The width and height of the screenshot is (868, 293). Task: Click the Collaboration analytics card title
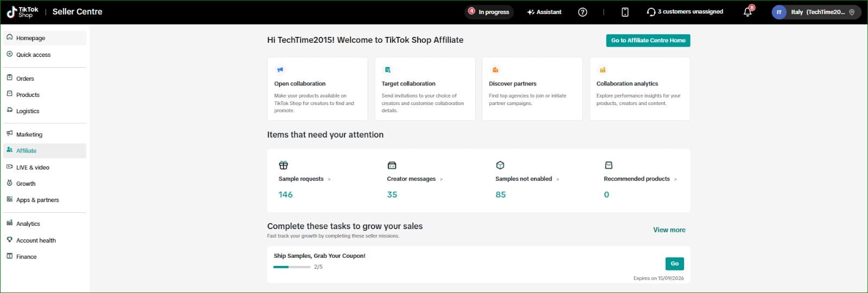[x=627, y=84]
